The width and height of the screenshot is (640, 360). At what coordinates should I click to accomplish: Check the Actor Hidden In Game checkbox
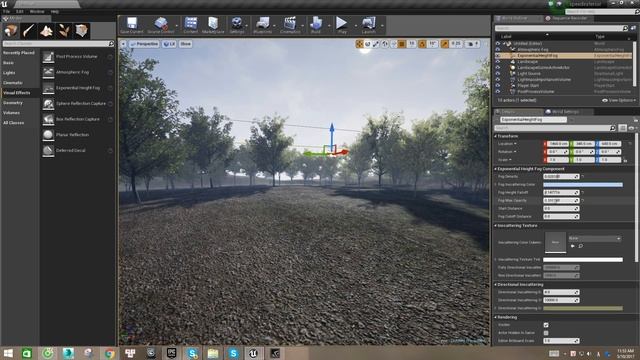(x=546, y=333)
